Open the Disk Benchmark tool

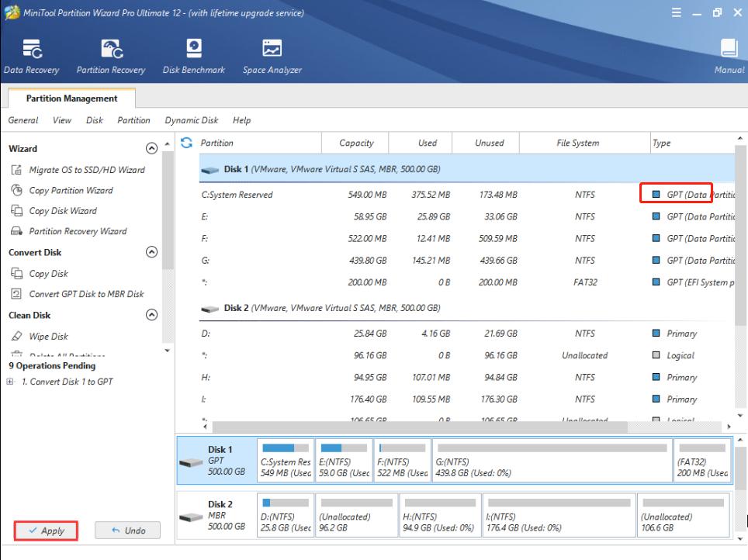(x=193, y=57)
